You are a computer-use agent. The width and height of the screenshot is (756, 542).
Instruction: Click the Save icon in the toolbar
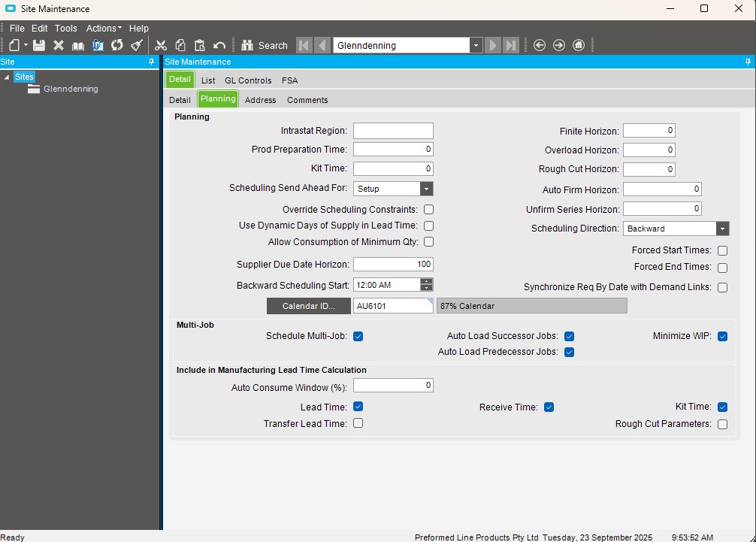point(39,45)
